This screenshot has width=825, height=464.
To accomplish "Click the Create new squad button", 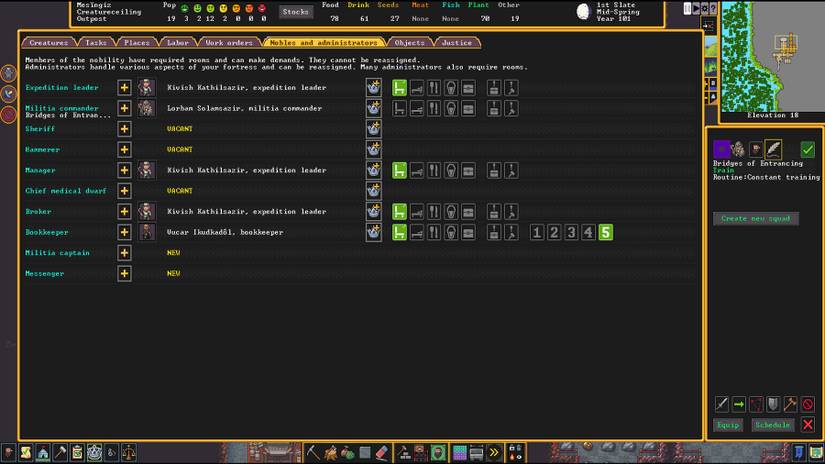I will [x=755, y=218].
